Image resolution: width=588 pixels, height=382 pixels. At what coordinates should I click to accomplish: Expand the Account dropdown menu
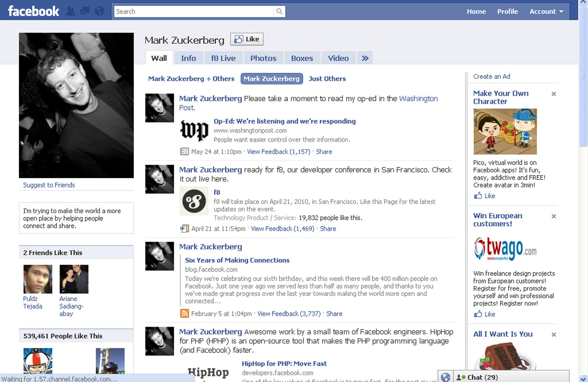coord(546,11)
